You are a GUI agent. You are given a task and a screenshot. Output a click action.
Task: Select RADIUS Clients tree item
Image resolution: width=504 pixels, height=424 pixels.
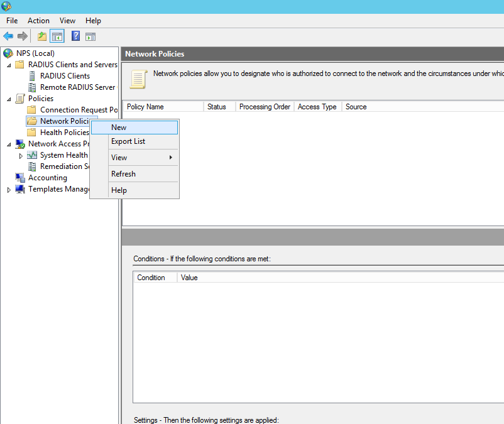tap(65, 76)
